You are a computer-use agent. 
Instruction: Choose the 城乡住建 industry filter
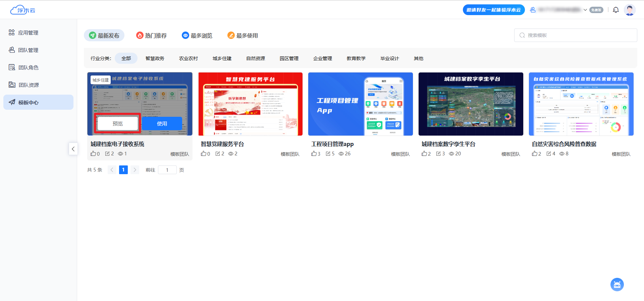click(x=222, y=58)
